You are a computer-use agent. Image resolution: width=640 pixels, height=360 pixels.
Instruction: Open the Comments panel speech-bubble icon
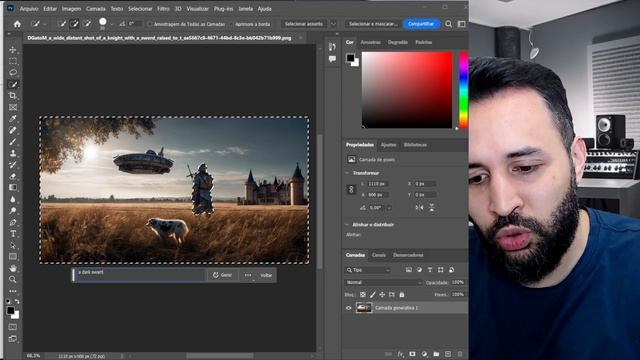(x=332, y=59)
